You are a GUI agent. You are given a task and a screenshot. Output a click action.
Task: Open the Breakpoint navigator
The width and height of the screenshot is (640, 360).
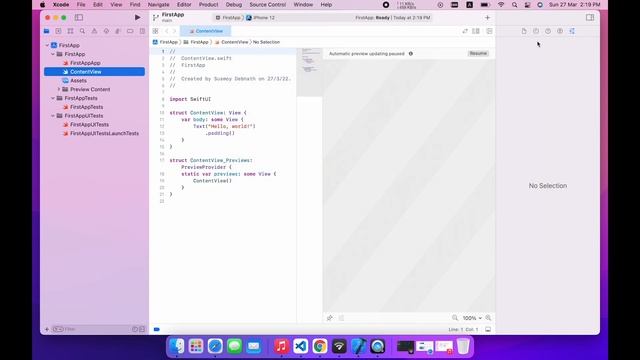[130, 31]
